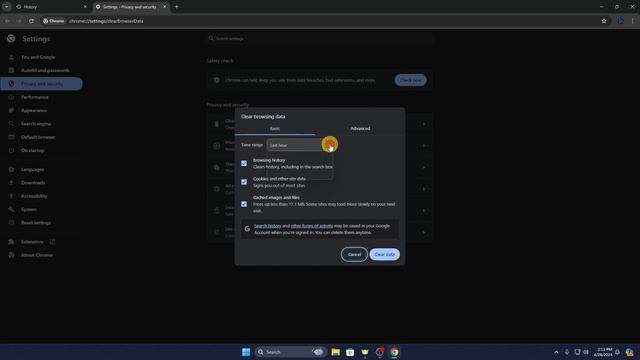Toggle the Browsing history checkbox
This screenshot has height=360, width=640.
(x=244, y=163)
